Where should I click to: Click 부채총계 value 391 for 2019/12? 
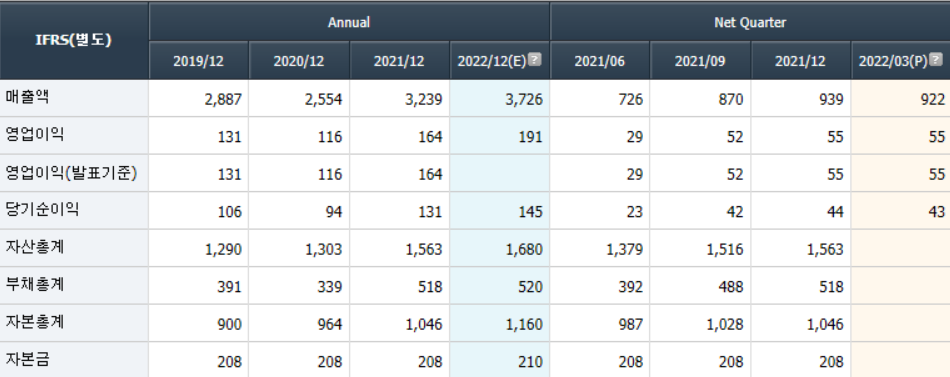coord(230,287)
